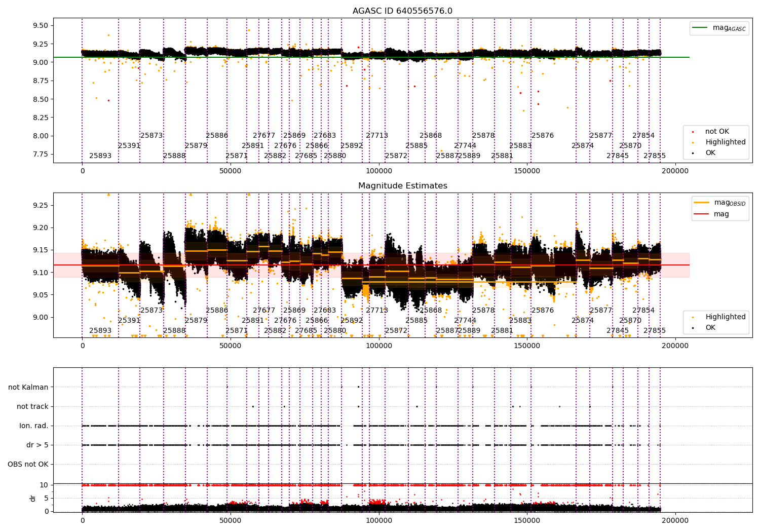Click the 200000 x-tick under the top plot
The image size is (760, 532).
[x=675, y=171]
